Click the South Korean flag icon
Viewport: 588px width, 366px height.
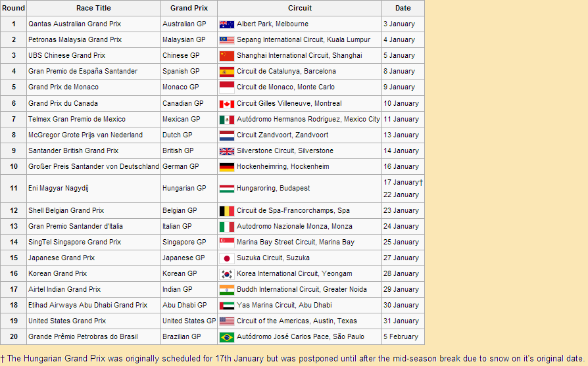[x=226, y=274]
